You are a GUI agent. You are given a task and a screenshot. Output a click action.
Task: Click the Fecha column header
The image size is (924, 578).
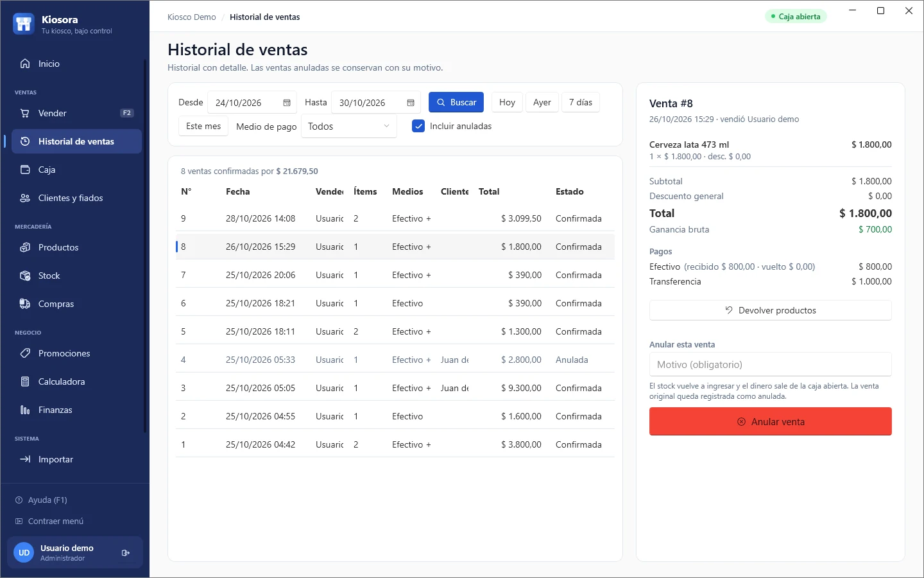238,191
